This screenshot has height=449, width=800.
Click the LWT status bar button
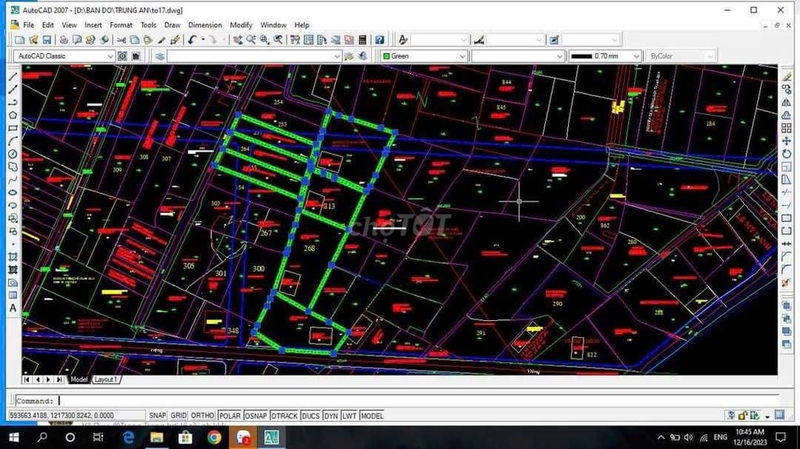[349, 415]
